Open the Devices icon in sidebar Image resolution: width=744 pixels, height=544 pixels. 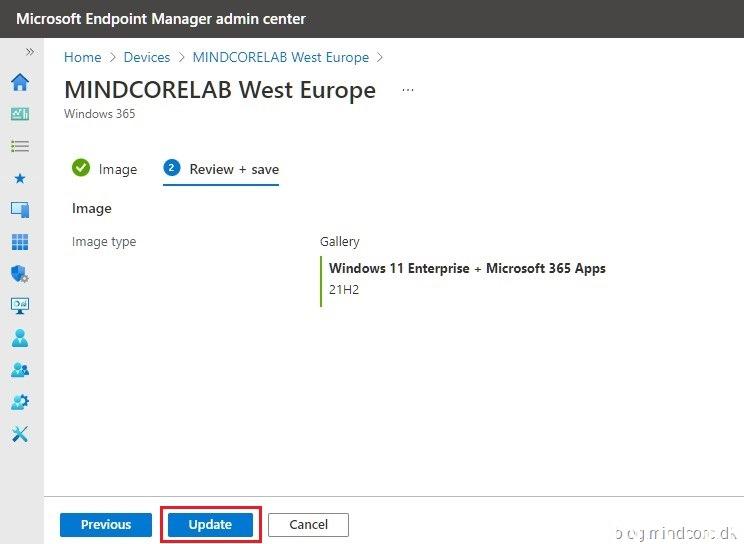point(19,210)
